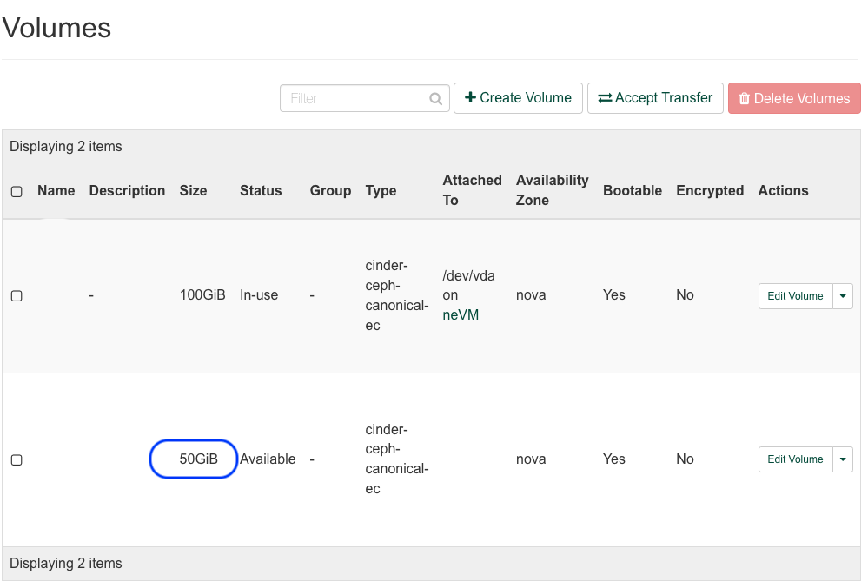This screenshot has height=588, width=868.
Task: Sort table by Size column header
Action: coord(193,191)
